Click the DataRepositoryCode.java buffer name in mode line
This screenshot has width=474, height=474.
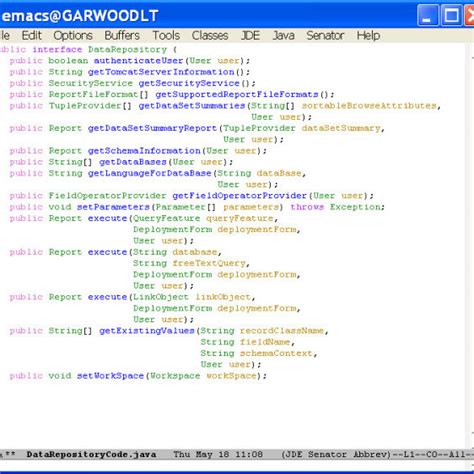tap(91, 454)
